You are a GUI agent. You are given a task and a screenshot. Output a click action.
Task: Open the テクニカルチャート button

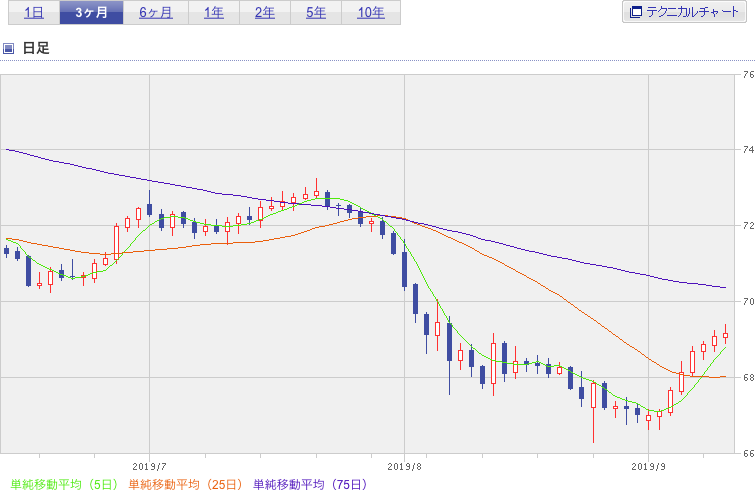pos(684,12)
